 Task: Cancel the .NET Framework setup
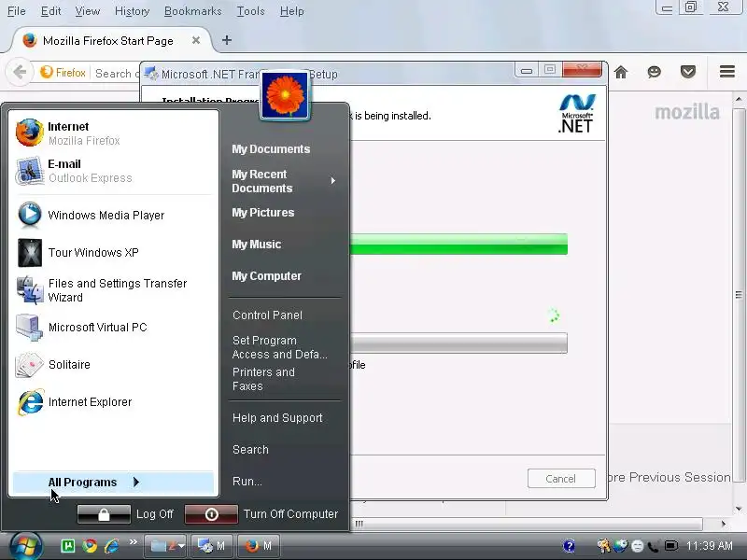(561, 479)
